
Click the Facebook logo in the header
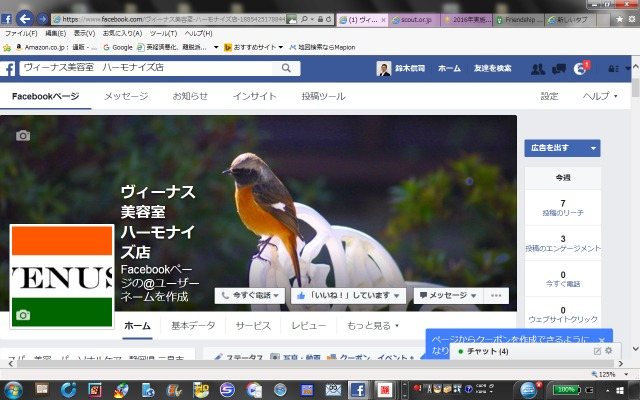7,68
